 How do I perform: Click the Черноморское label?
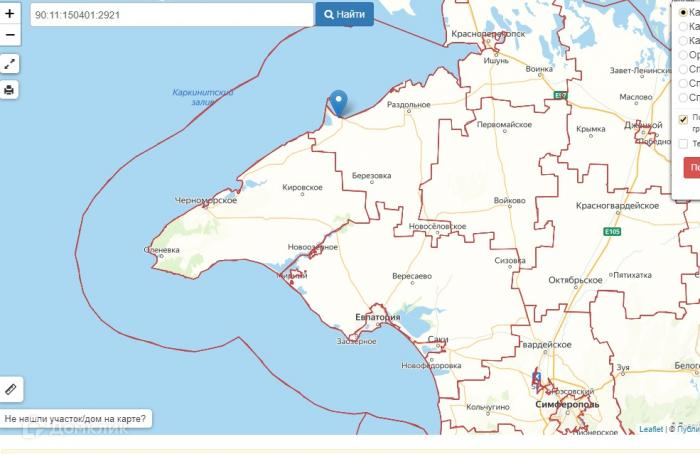206,200
